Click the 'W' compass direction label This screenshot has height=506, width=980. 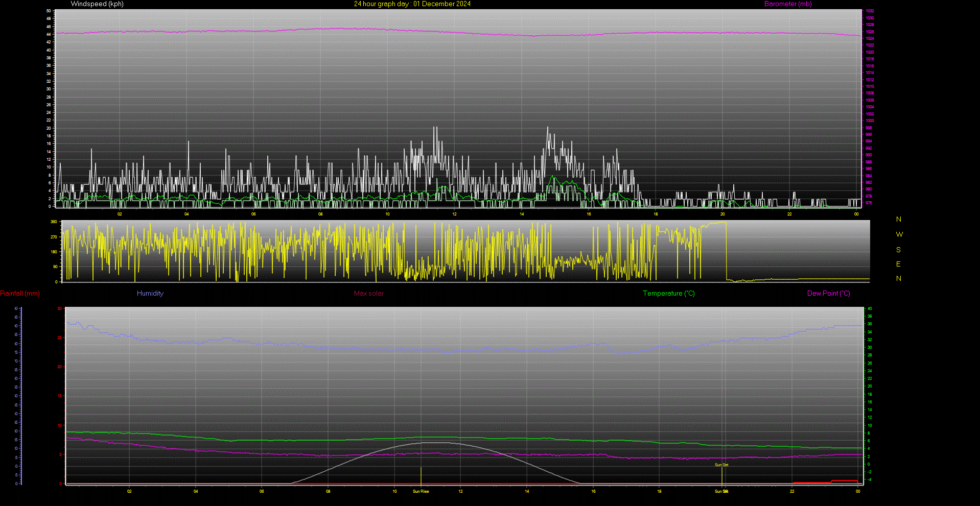[x=899, y=235]
